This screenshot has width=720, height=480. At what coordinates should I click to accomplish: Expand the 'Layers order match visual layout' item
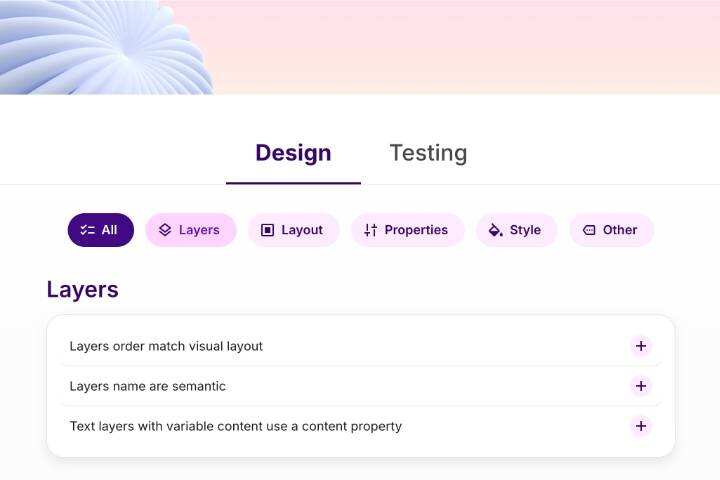tap(641, 346)
